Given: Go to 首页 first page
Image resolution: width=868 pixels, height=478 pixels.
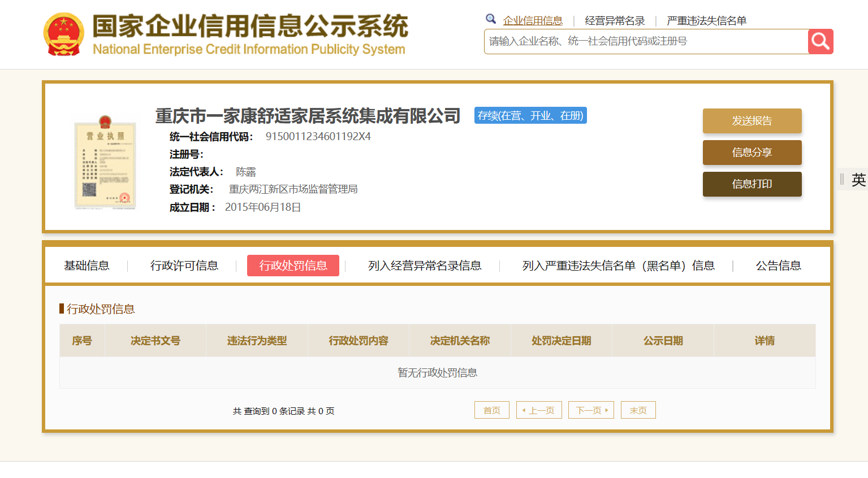Looking at the screenshot, I should pos(492,410).
